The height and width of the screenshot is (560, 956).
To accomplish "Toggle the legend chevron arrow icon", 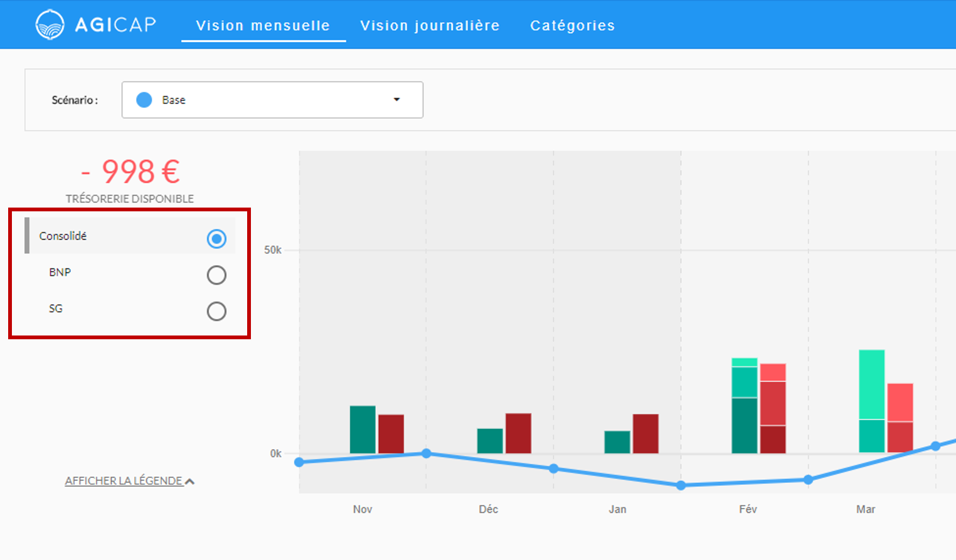I will (x=190, y=481).
